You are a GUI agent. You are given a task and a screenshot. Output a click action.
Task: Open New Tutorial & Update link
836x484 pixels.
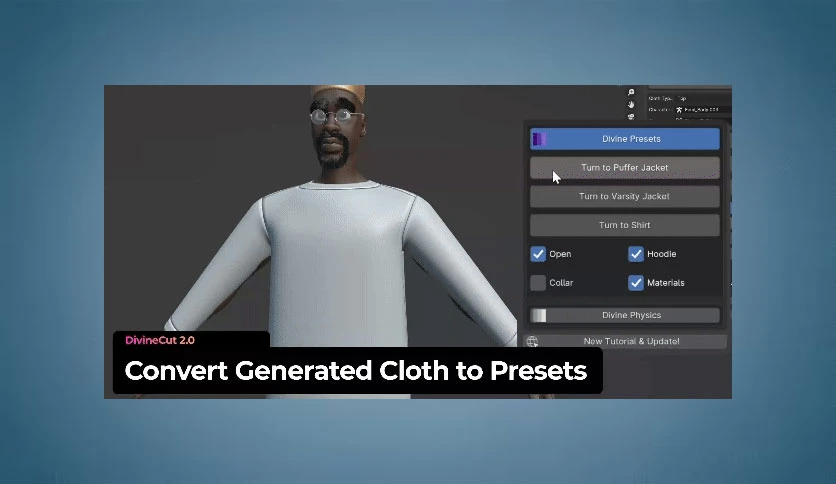625,342
